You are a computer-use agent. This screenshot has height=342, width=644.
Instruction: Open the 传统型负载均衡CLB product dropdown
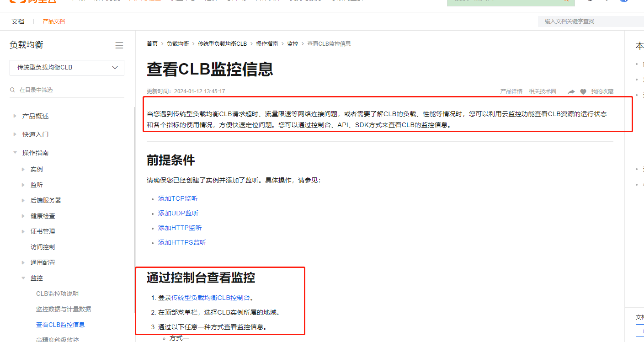click(67, 67)
